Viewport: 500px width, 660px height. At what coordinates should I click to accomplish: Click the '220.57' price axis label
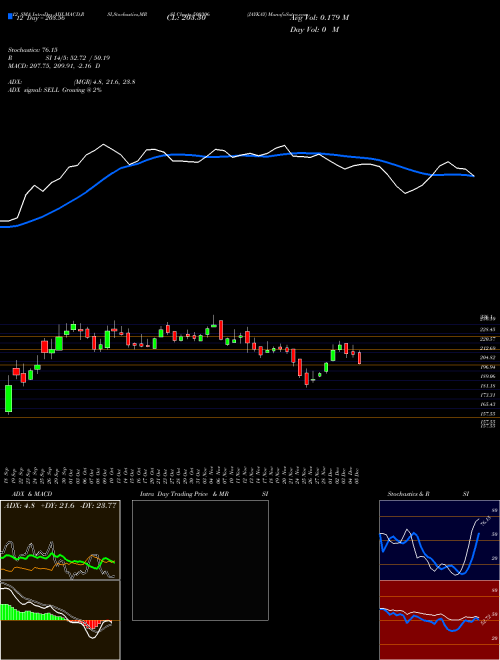point(489,339)
